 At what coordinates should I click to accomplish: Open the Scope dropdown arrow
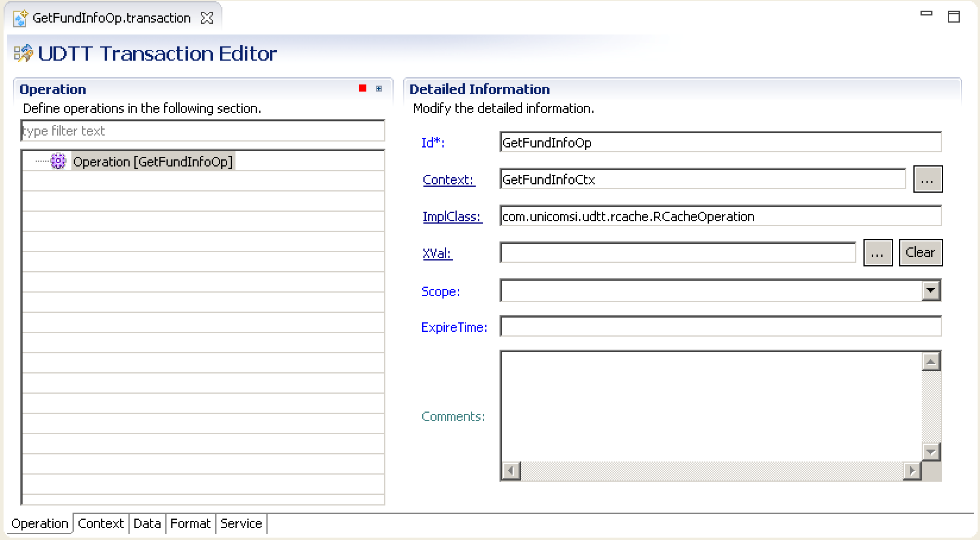click(931, 290)
